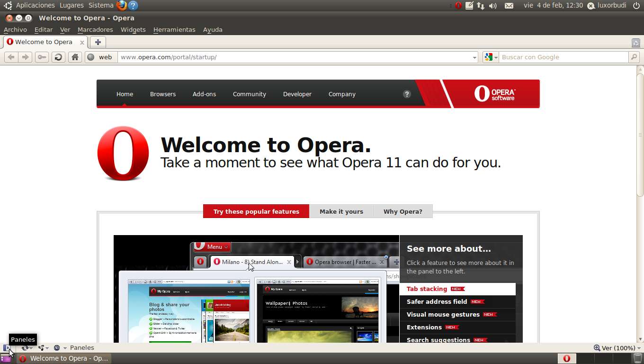Expand the Opera Turbo dropdown arrow
The height and width of the screenshot is (364, 644).
click(65, 348)
